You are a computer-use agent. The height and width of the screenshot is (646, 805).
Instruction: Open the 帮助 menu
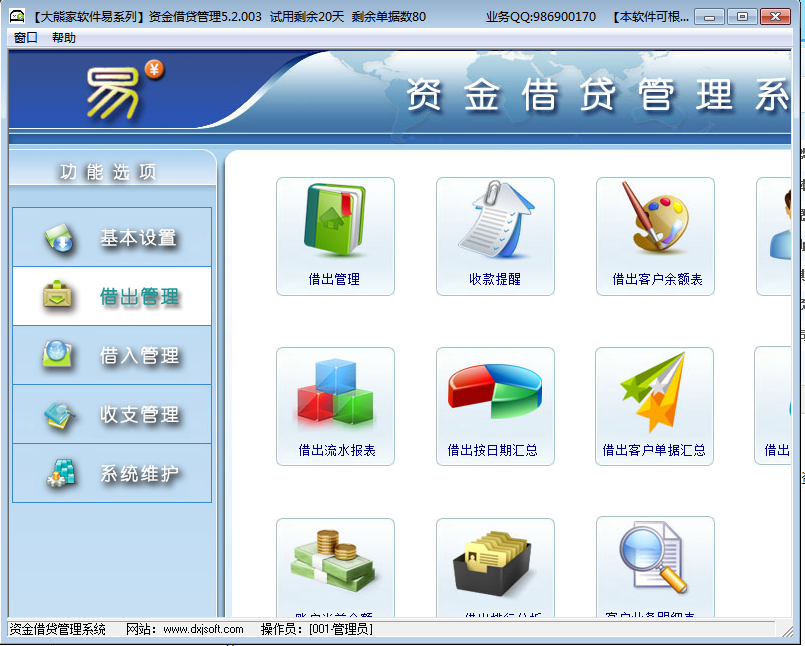(63, 38)
